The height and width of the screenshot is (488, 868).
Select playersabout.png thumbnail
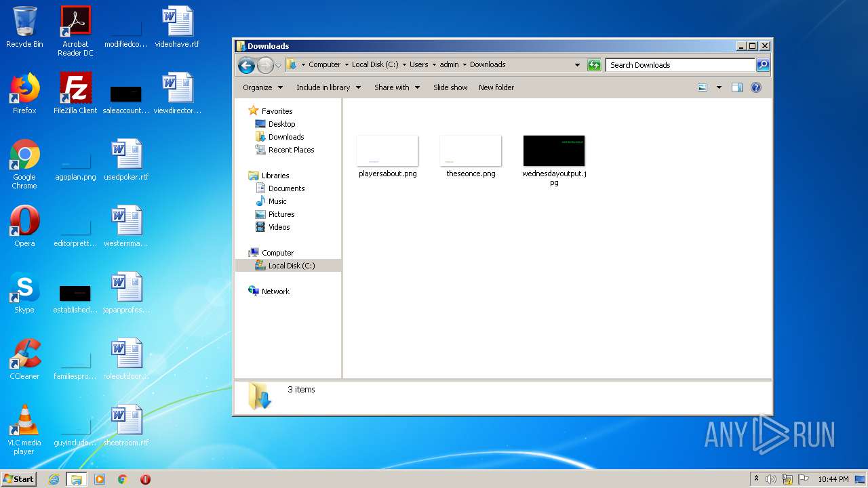388,157
